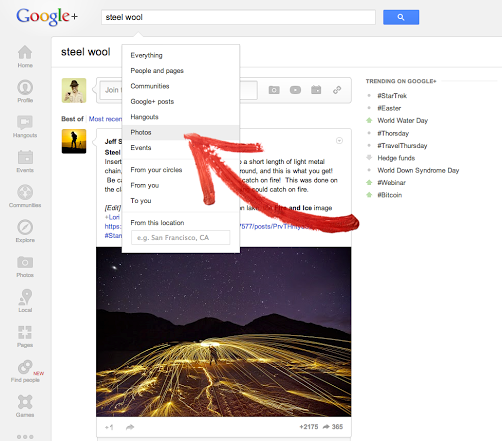Screen dimensions: 502x441
Task: Attach a video with the video icon
Action: pyautogui.click(x=295, y=90)
